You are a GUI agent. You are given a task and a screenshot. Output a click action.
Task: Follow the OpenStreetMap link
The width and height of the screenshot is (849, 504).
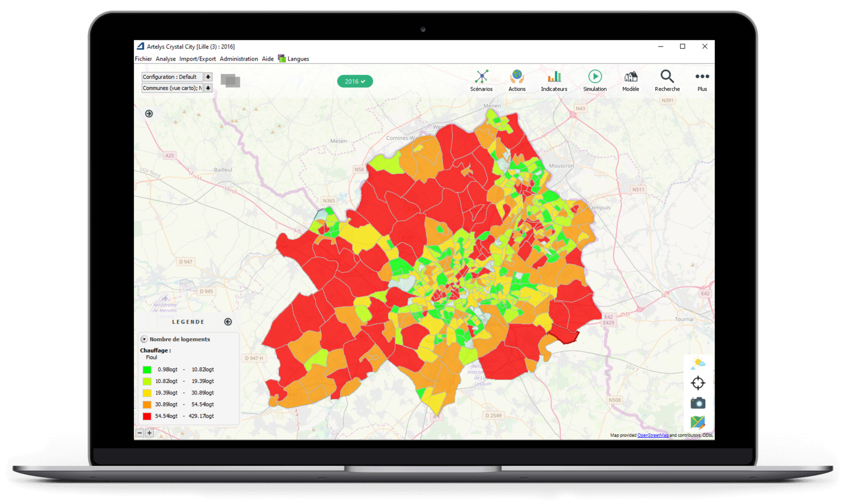653,435
